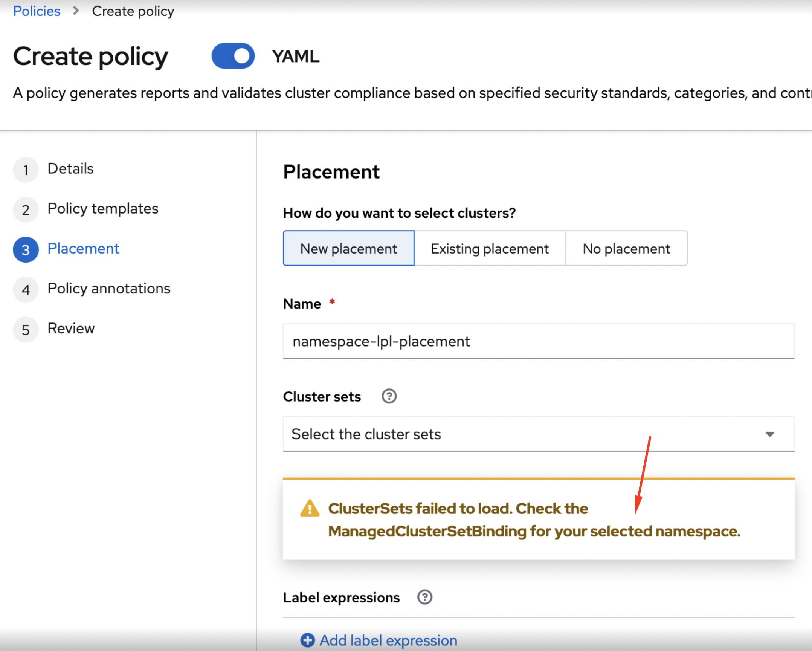Jump to the Review step
Screen dimensions: 812x651
pos(71,328)
